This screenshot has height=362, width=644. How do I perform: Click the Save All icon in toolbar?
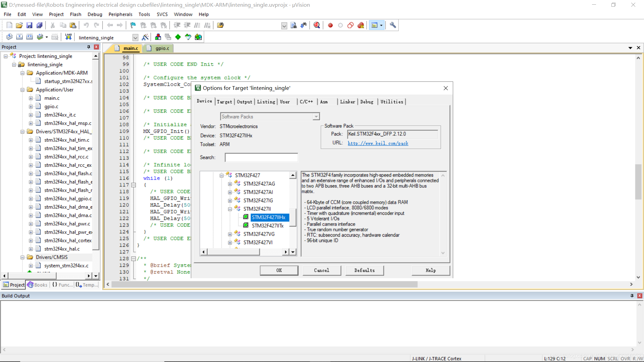(40, 25)
